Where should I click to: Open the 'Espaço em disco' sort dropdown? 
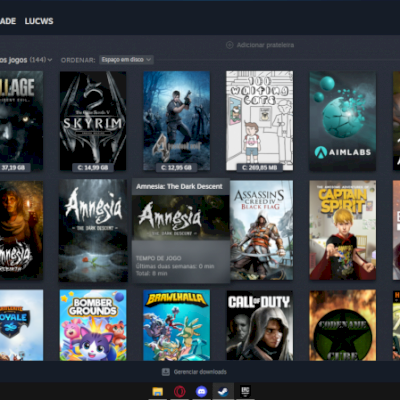click(126, 60)
